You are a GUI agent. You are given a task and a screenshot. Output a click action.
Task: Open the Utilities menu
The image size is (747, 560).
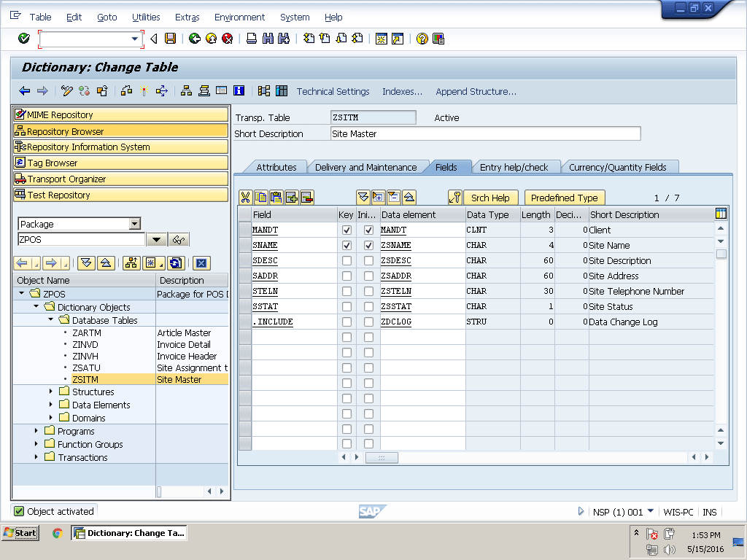coord(146,17)
